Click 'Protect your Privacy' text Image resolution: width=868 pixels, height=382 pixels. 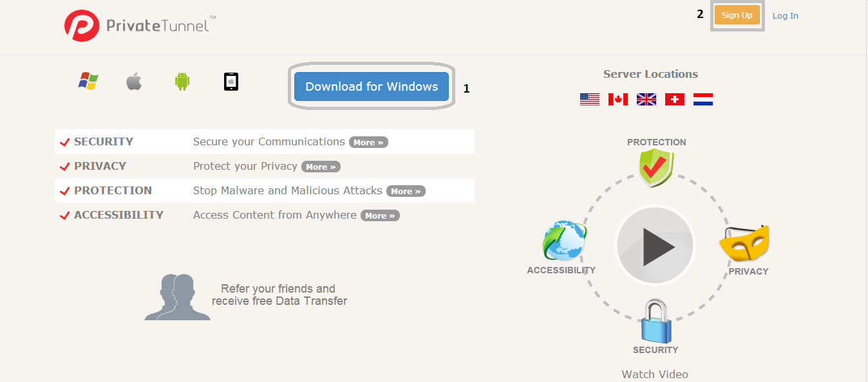245,166
